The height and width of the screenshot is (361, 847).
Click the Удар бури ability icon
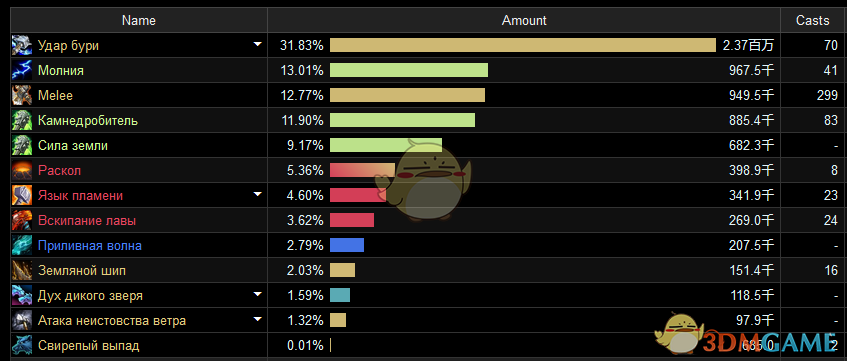tap(23, 45)
